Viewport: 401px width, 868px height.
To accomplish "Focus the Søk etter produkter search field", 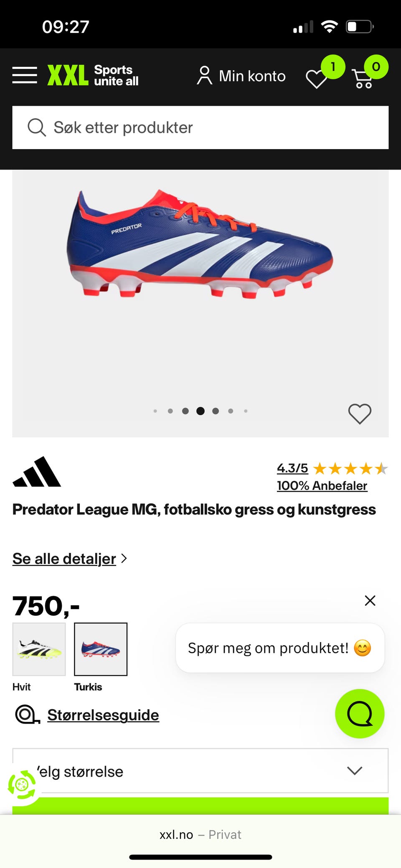I will point(200,127).
